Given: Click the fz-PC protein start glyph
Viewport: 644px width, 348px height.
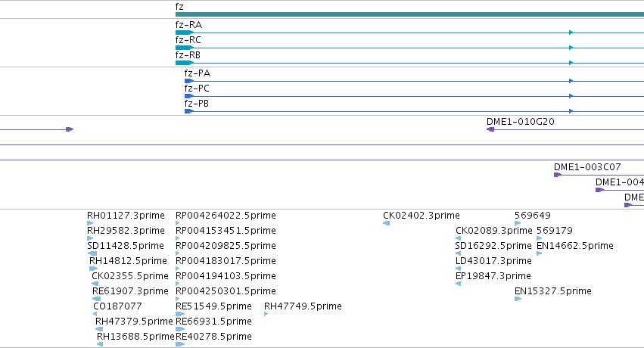Looking at the screenshot, I should click(x=189, y=96).
